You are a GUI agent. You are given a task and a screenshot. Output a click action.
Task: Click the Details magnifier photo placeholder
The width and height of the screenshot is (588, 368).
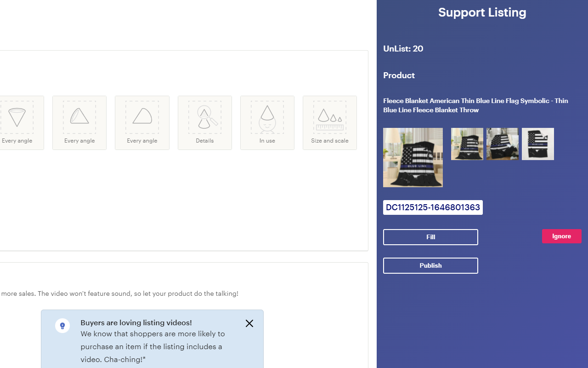point(205,123)
